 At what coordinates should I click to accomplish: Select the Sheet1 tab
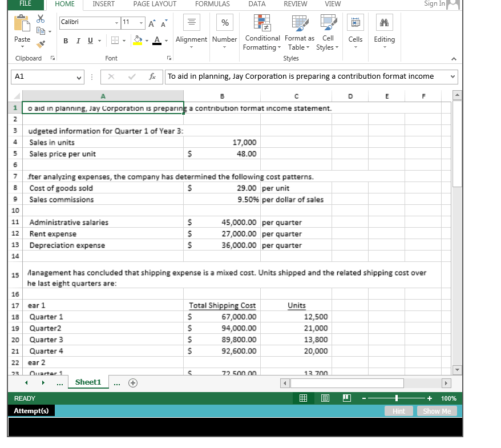pyautogui.click(x=88, y=382)
